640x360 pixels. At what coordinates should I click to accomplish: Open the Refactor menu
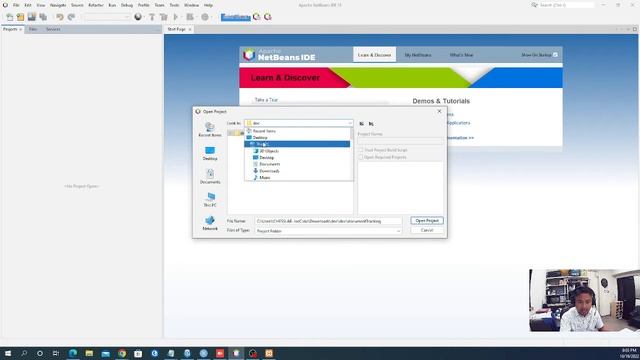point(96,5)
